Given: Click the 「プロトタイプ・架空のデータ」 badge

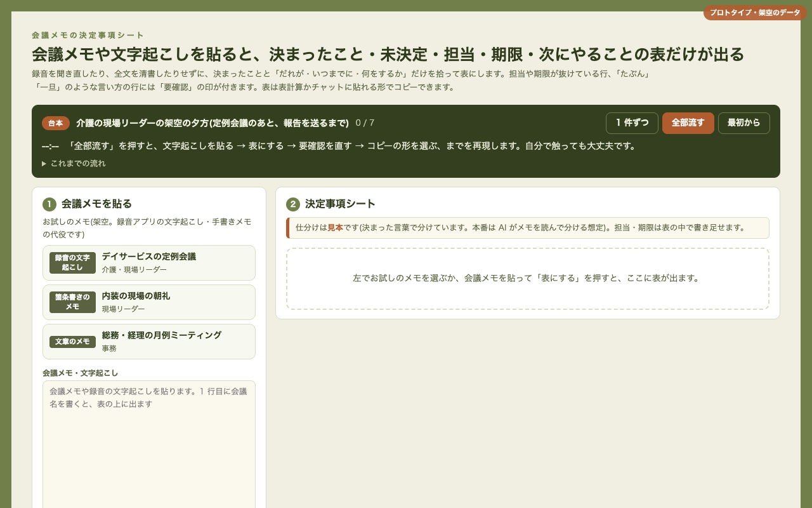Looking at the screenshot, I should [755, 13].
